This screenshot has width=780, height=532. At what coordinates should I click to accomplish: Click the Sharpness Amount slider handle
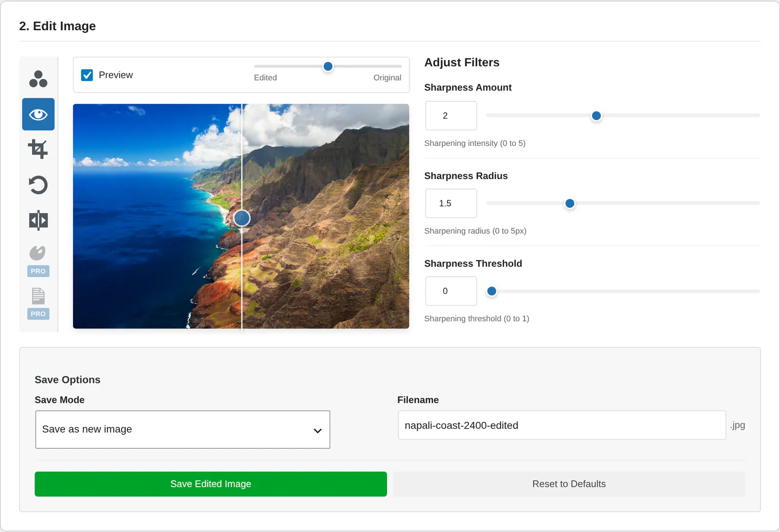(x=596, y=116)
